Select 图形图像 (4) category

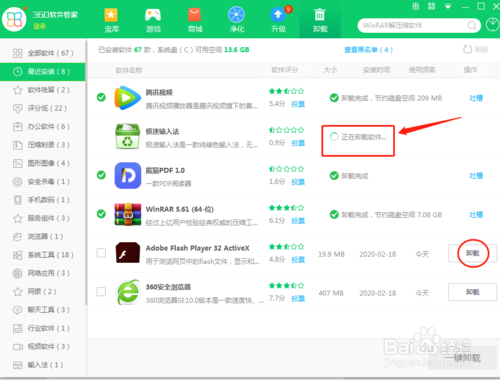tap(43, 163)
